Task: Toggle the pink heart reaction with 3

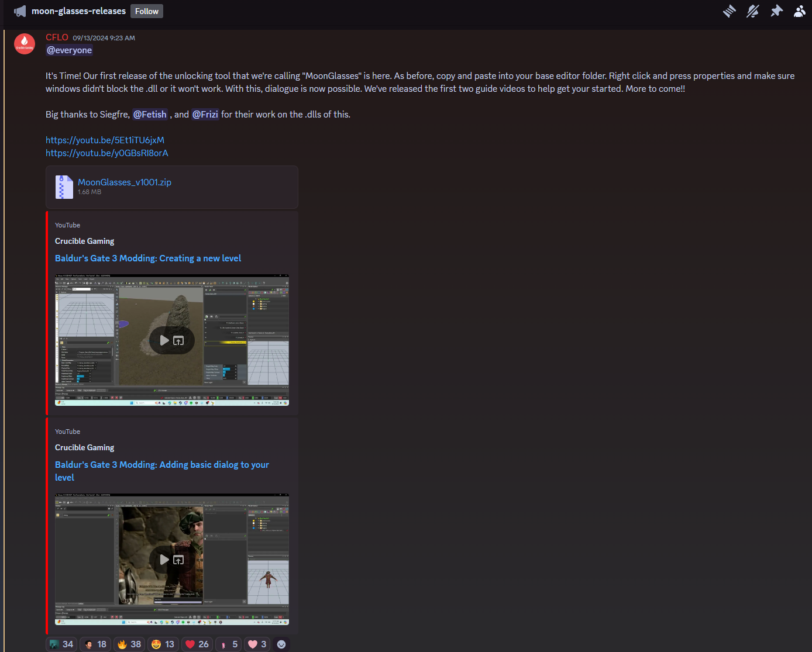Action: pyautogui.click(x=257, y=644)
